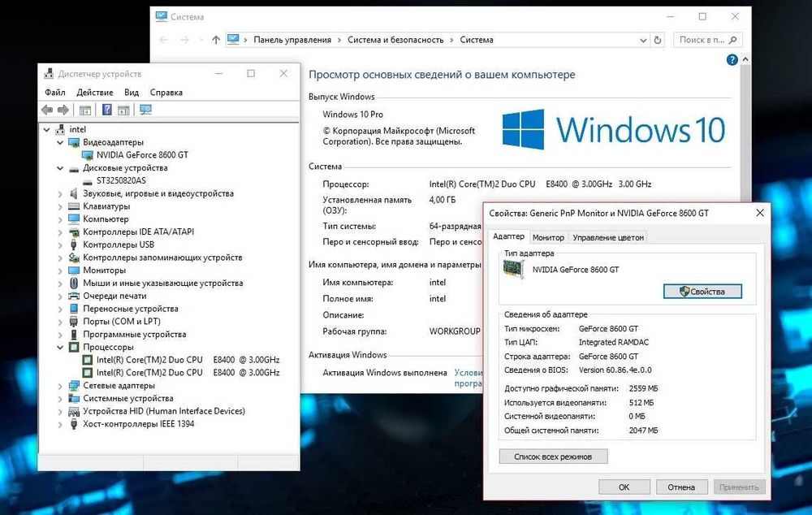Select the Адаптер tab
This screenshot has height=515, width=812.
[508, 236]
